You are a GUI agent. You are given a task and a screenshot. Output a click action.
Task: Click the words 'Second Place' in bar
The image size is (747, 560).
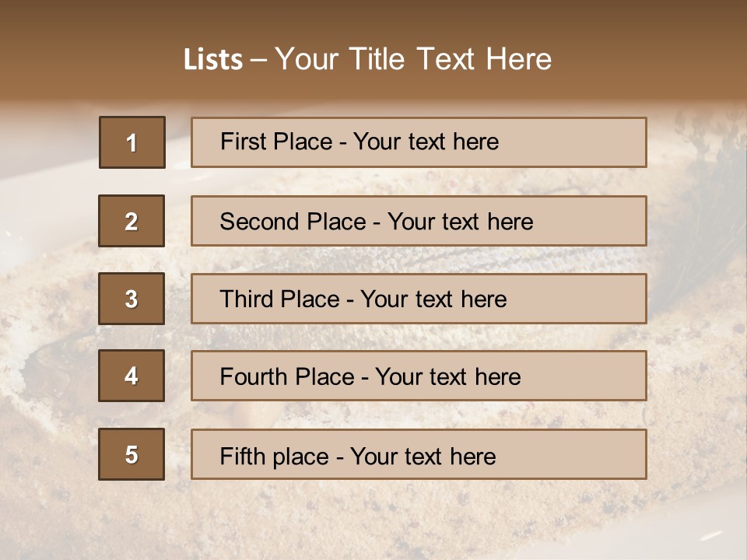[293, 222]
